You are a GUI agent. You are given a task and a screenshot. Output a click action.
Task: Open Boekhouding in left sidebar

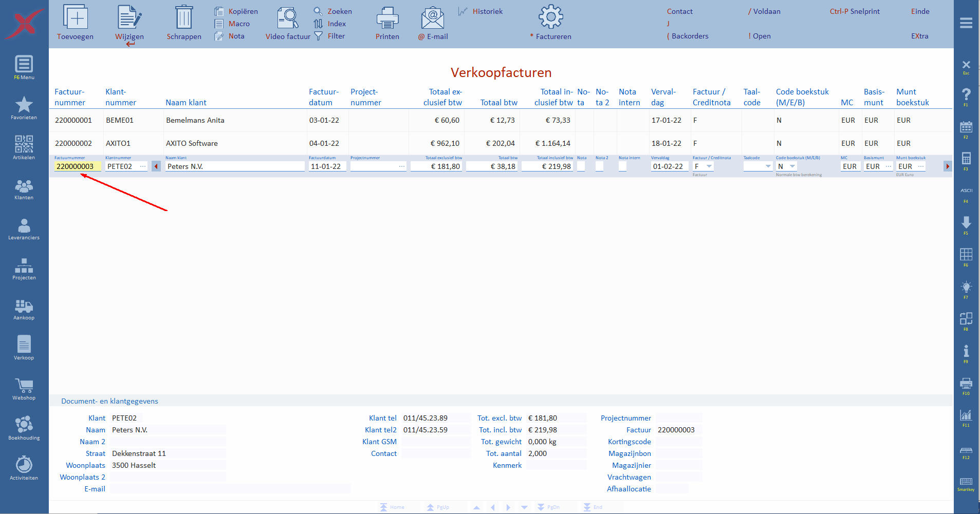[x=24, y=428]
